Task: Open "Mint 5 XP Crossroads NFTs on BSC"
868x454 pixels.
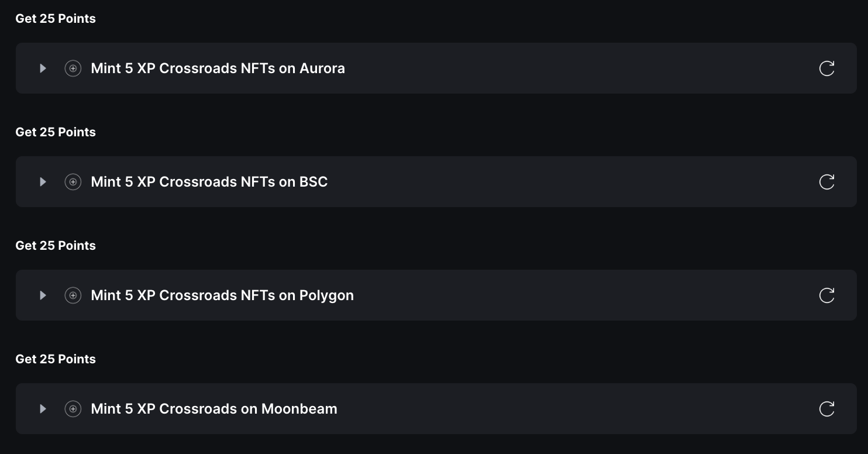Action: [209, 182]
